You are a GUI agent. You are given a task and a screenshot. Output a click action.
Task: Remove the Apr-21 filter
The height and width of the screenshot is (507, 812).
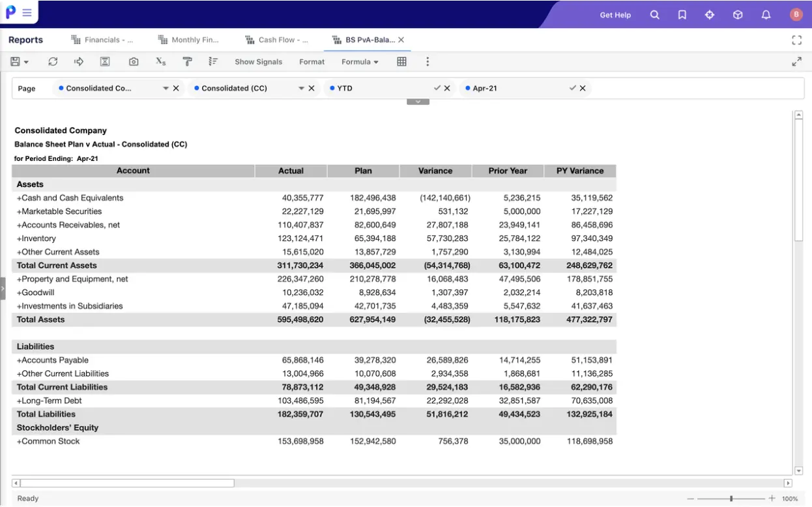click(x=582, y=87)
